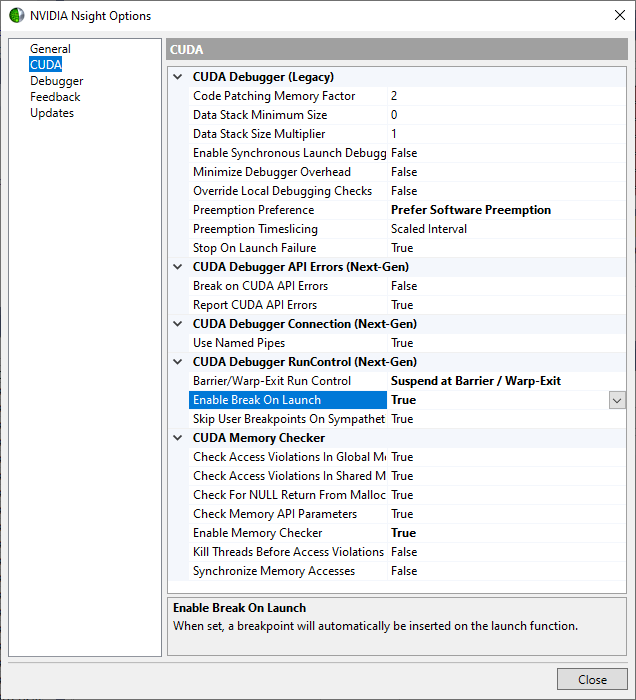Select Synchronize Memory Accesses property

pos(288,571)
